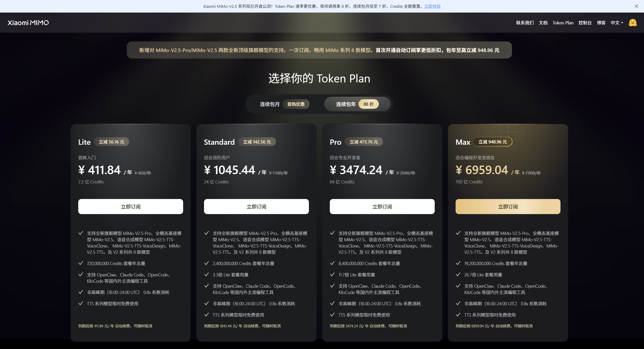Subscribe to the Standard plan
Screen dimensions: 644x349
[256, 207]
